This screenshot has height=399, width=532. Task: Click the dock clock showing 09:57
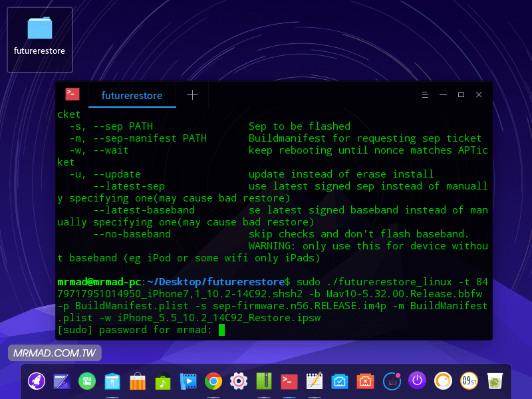[468, 380]
